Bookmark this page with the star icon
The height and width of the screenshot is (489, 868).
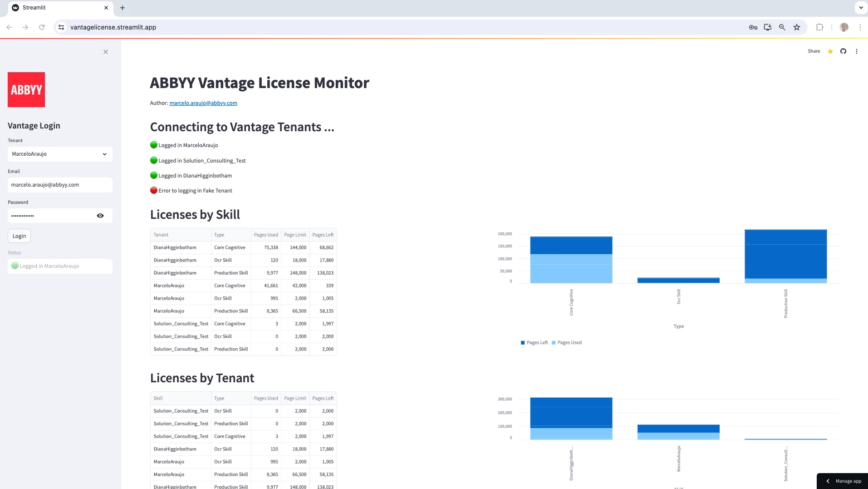click(797, 27)
